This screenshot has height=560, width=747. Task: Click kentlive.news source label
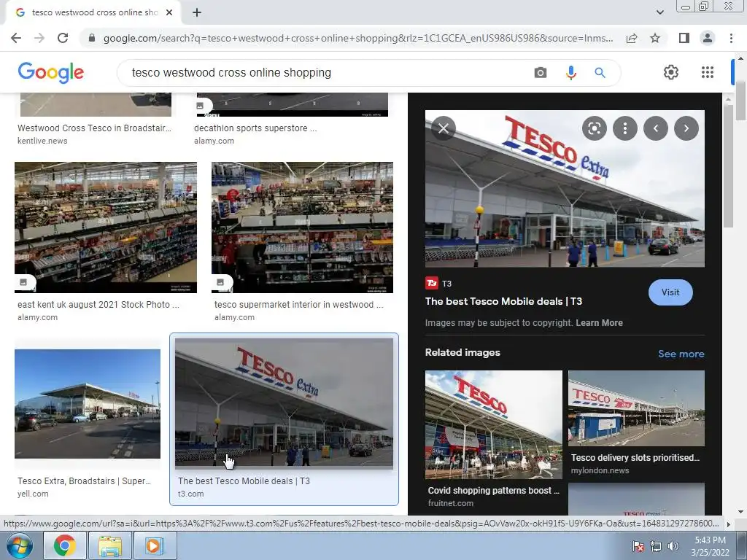point(42,141)
